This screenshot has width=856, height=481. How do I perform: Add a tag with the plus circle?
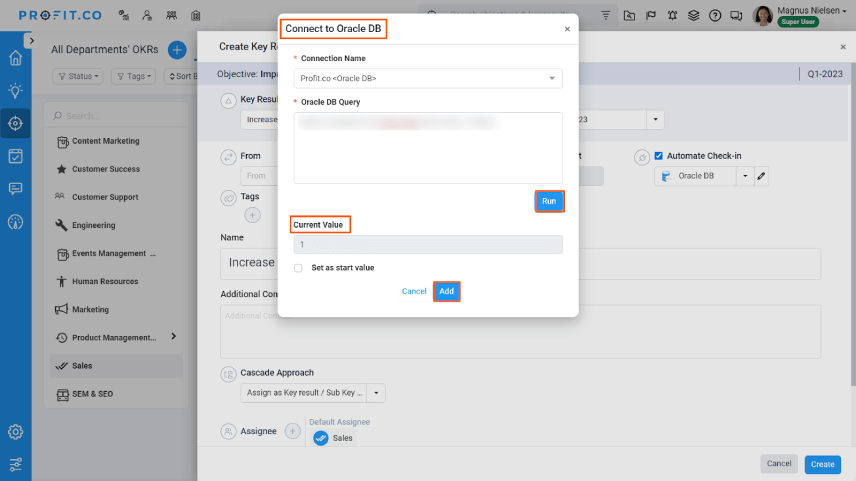point(252,215)
